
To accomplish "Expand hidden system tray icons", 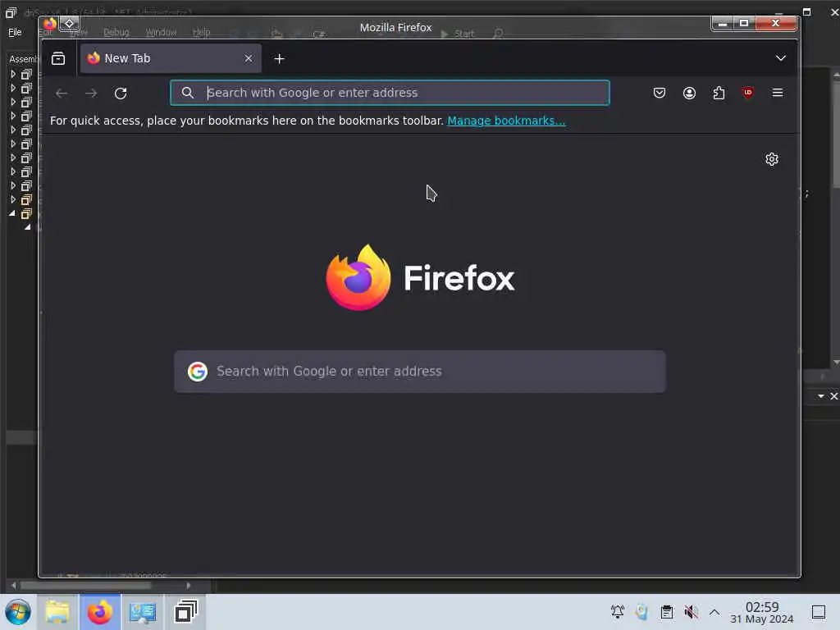I will tap(714, 612).
